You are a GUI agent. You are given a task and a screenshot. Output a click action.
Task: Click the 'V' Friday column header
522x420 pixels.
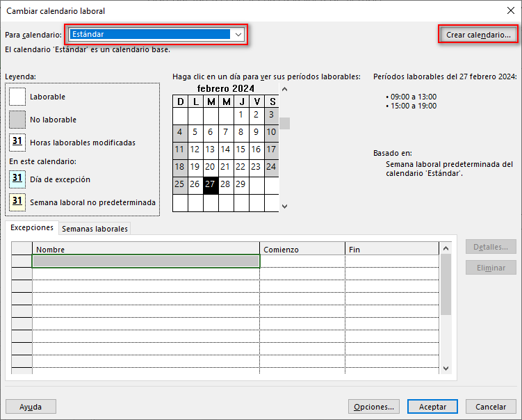tap(256, 102)
